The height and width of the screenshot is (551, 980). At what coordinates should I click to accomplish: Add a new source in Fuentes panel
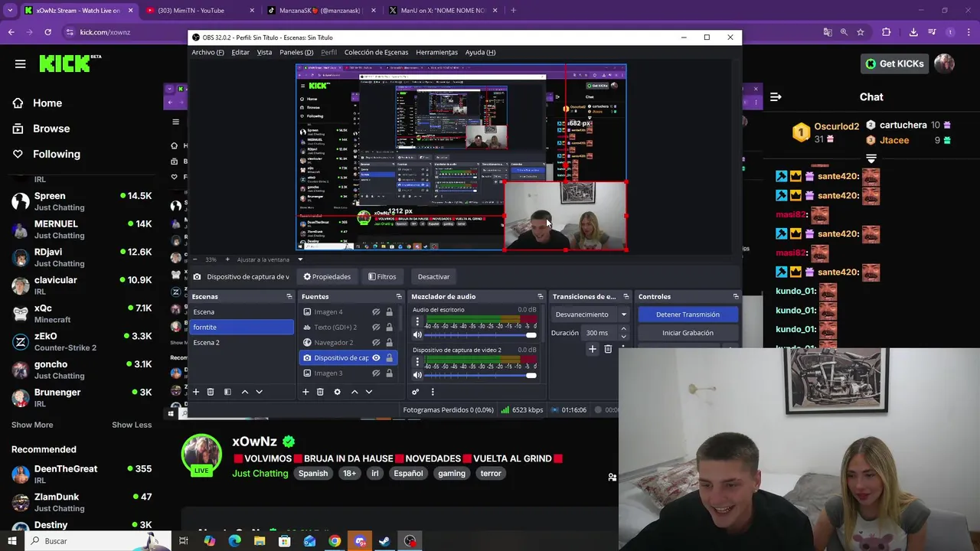(x=305, y=392)
